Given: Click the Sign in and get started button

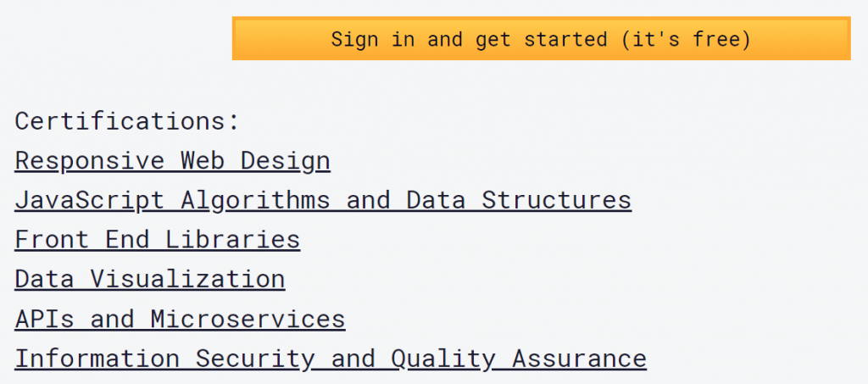Looking at the screenshot, I should [x=541, y=38].
